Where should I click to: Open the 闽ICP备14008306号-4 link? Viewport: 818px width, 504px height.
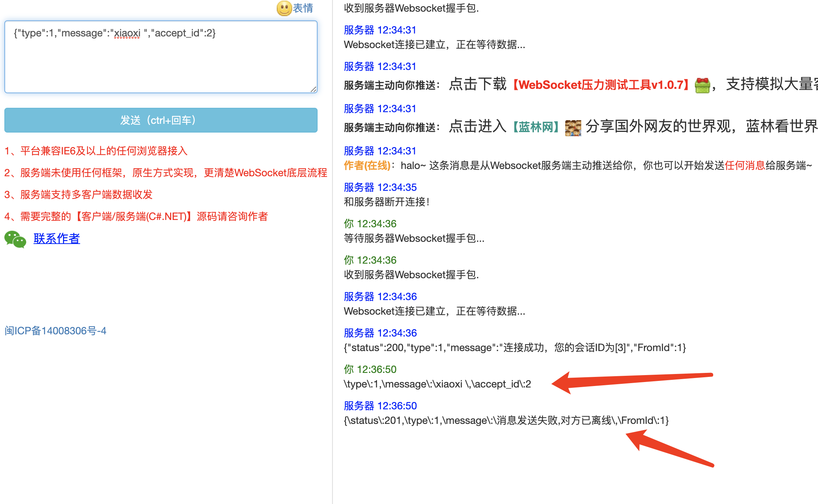[x=55, y=331]
